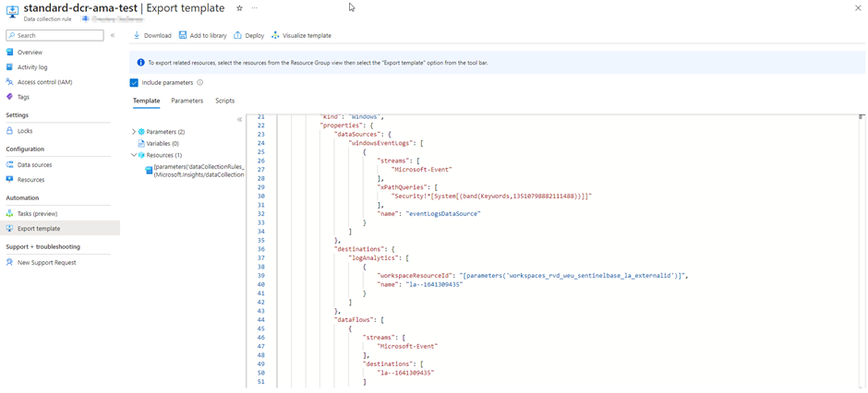Click the "logAnalytics" key in code
This screenshot has width=868, height=393.
pos(372,257)
